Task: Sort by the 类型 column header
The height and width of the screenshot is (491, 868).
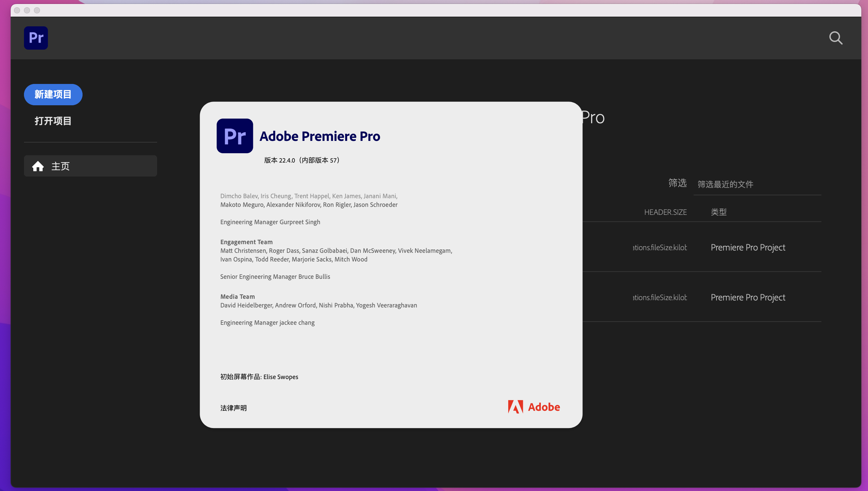Action: [x=718, y=212]
